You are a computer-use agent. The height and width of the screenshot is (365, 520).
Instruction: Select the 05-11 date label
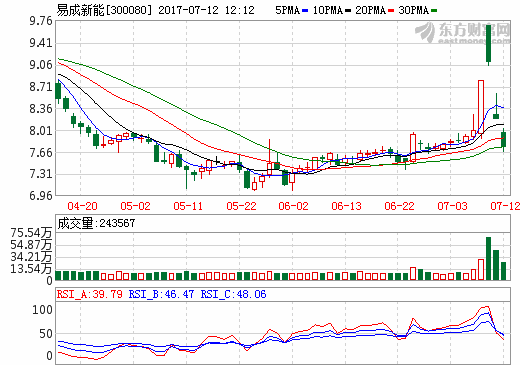tap(188, 206)
